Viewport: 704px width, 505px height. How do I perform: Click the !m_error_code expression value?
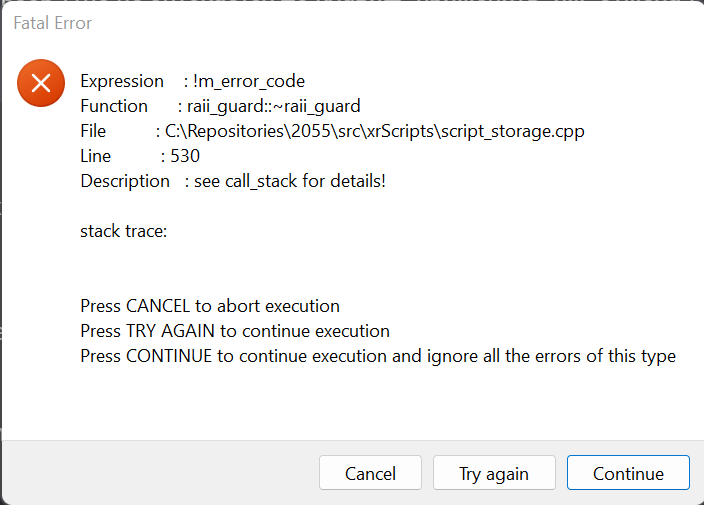pyautogui.click(x=249, y=81)
